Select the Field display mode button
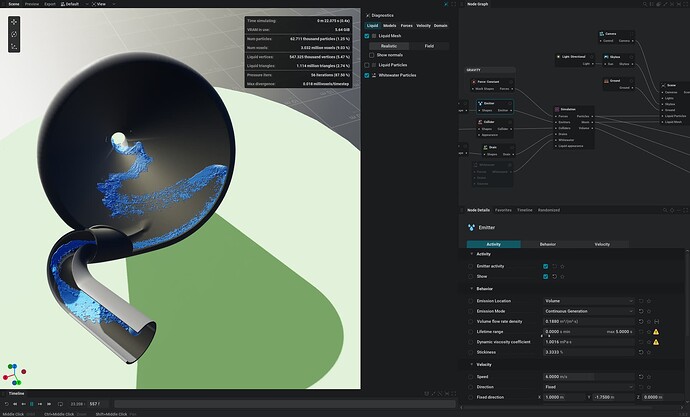Image resolution: width=690 pixels, height=417 pixels. 429,45
